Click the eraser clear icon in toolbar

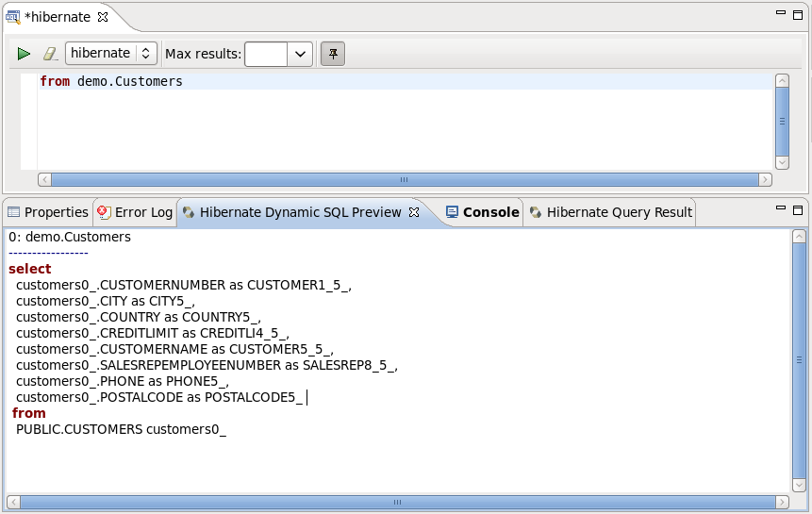(x=50, y=54)
